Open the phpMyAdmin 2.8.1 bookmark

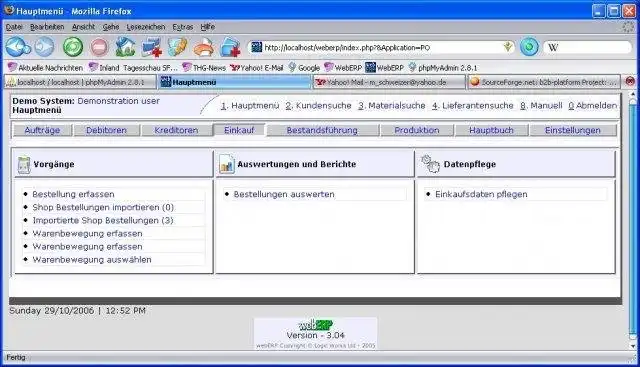click(442, 68)
